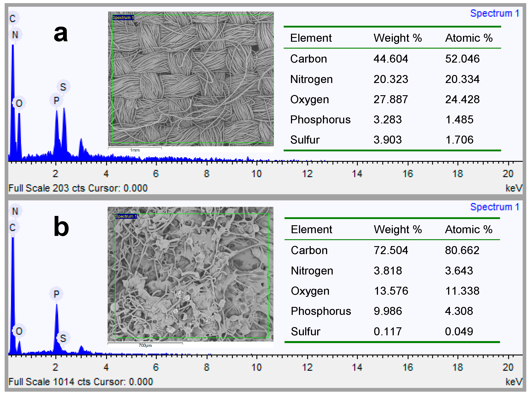532x397 pixels.
Task: Click the Phosphorus row name in table a
Action: 320,120
